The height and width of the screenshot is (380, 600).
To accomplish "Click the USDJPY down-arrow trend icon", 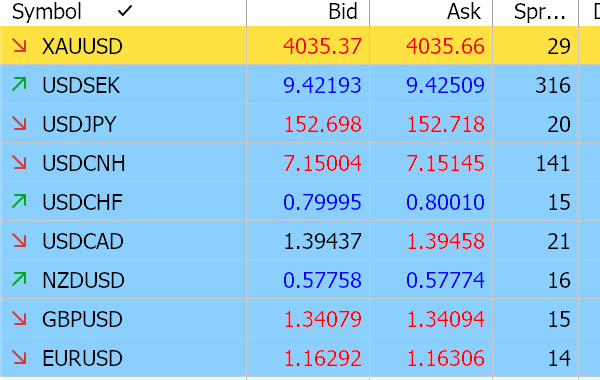I will pos(19,124).
